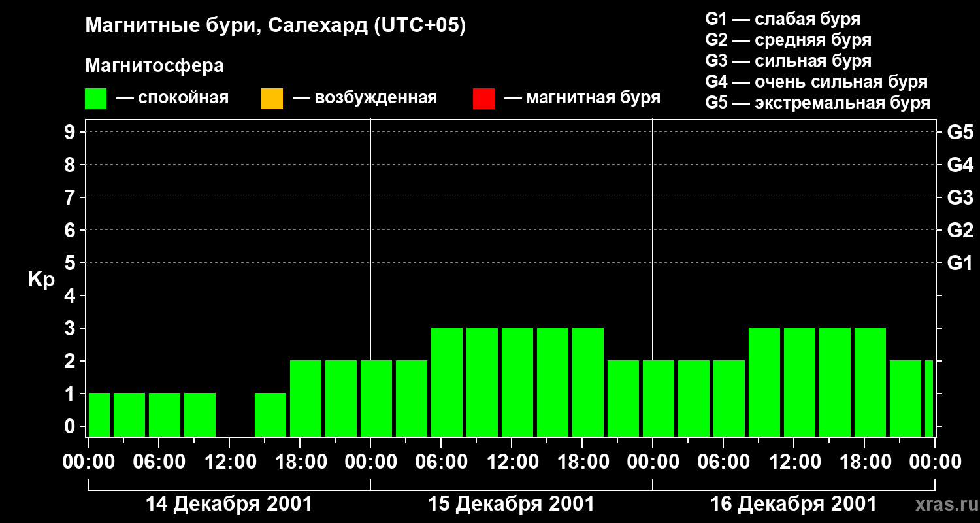
Task: Click the line 'G1 — слабая буря'
Action: point(783,19)
